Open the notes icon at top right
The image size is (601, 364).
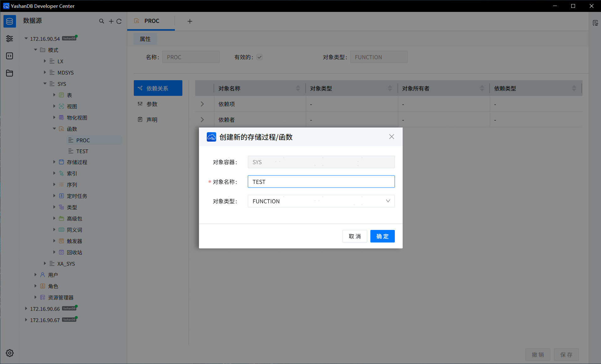pos(595,23)
